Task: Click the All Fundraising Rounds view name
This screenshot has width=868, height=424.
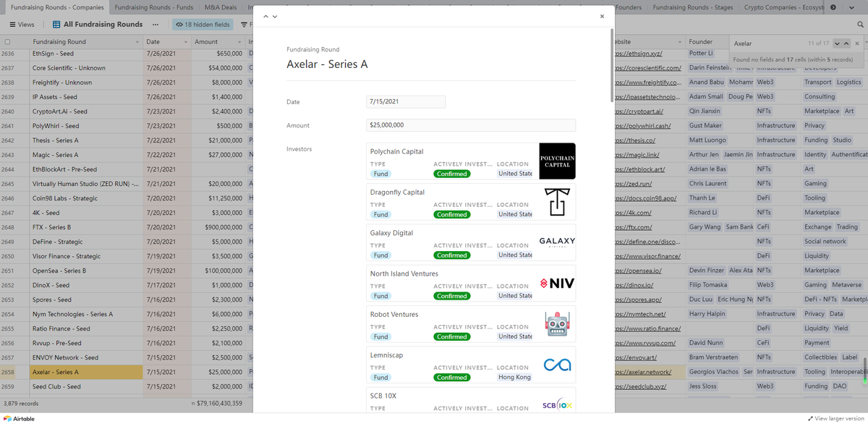Action: 103,25
